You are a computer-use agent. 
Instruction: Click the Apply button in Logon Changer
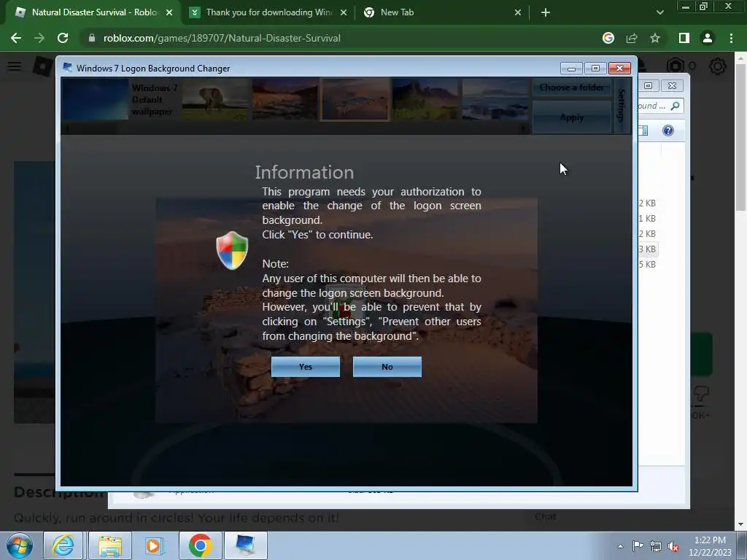[572, 117]
